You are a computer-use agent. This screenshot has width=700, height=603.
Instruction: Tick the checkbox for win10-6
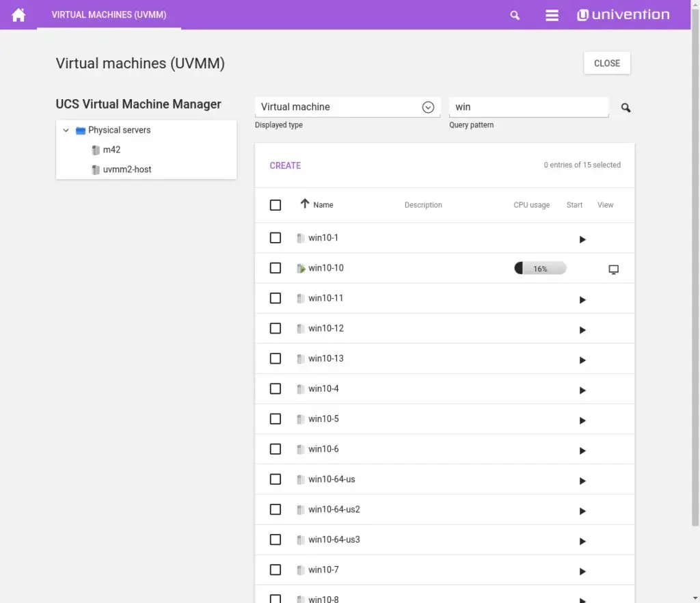coord(275,448)
